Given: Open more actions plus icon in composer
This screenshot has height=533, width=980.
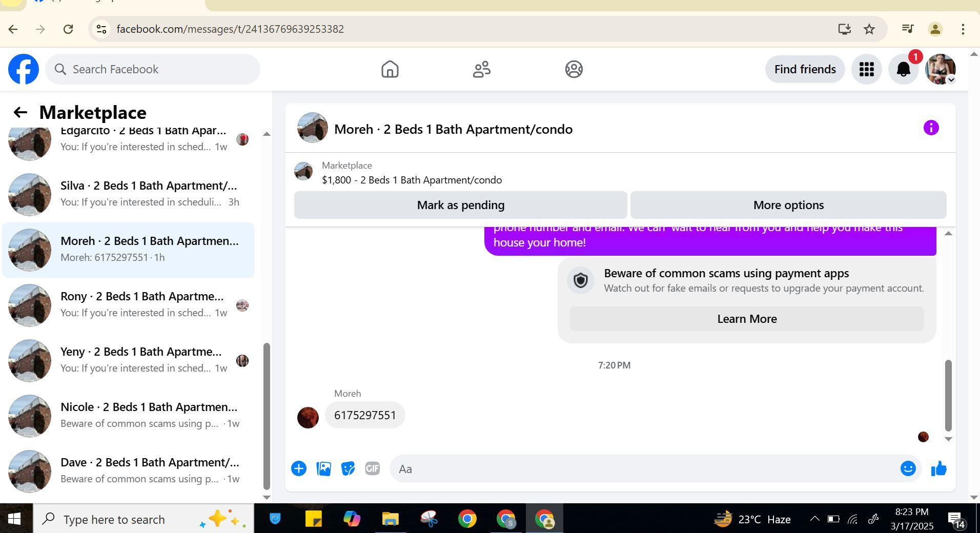Looking at the screenshot, I should 299,468.
